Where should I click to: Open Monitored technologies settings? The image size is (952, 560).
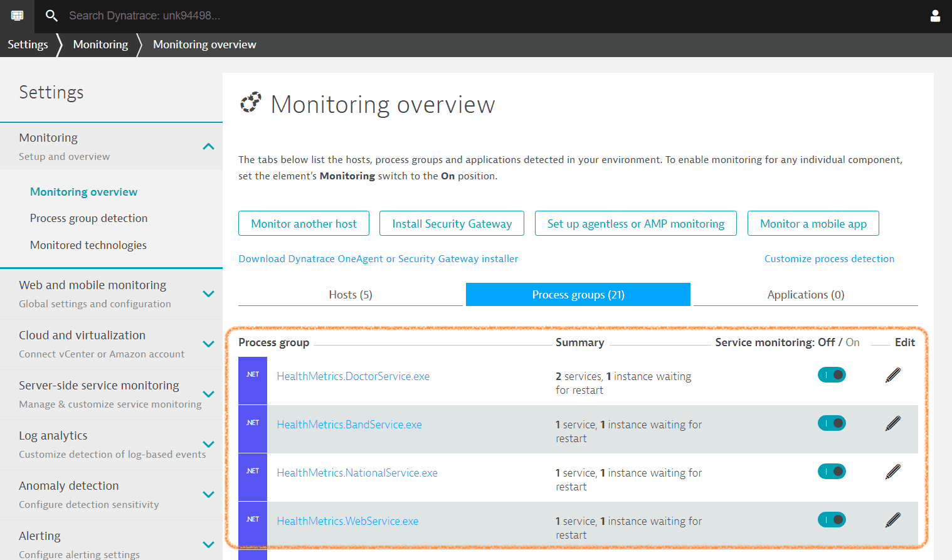click(x=88, y=245)
